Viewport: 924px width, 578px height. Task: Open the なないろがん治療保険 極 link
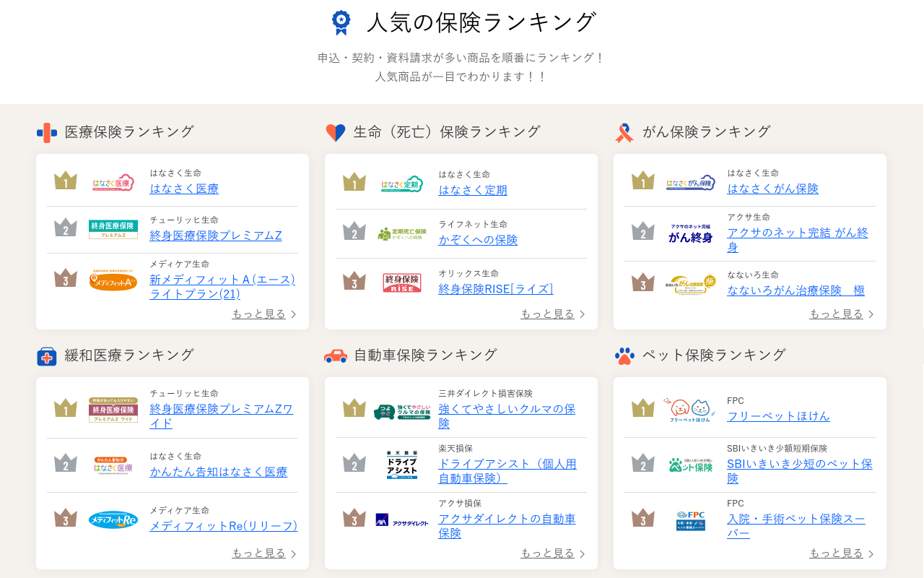coord(796,290)
